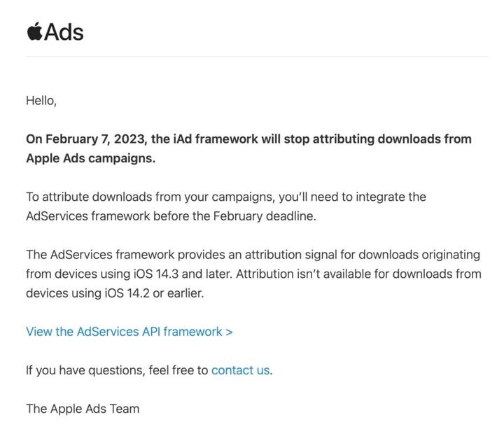Image resolution: width=504 pixels, height=429 pixels.
Task: Open the contact us link
Action: tap(240, 370)
